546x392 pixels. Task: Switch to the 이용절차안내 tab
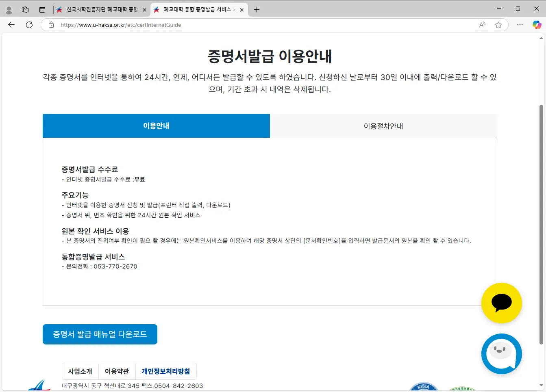click(383, 126)
